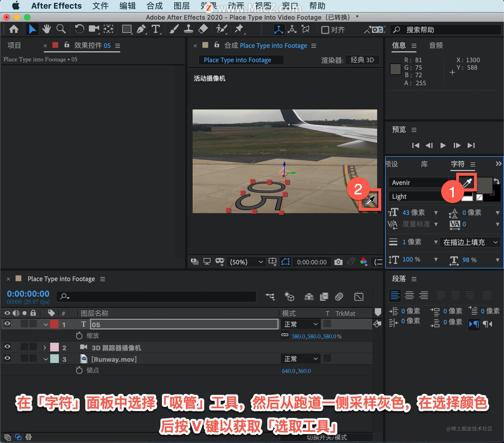Swap fill and stroke colors
The height and width of the screenshot is (443, 504).
point(497,181)
